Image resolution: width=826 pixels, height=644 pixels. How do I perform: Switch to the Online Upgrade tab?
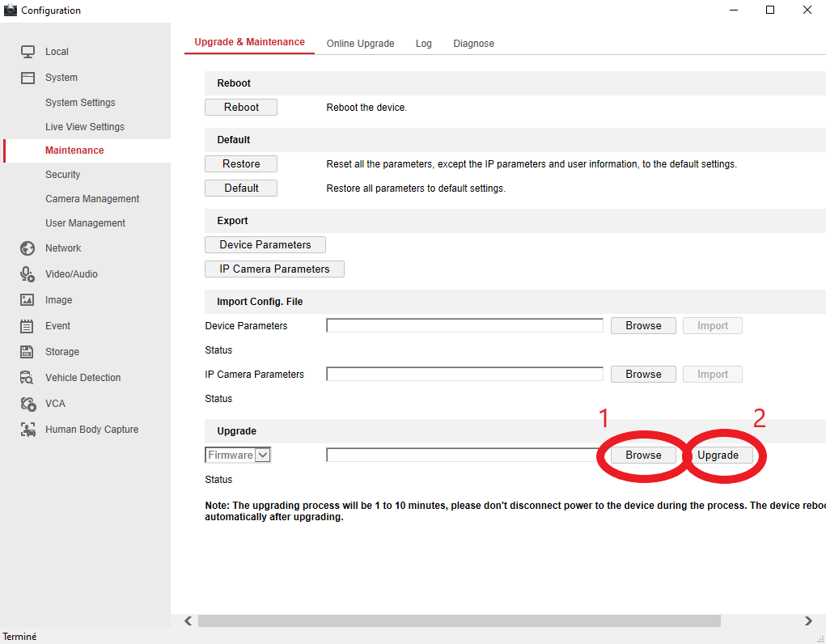pos(360,43)
